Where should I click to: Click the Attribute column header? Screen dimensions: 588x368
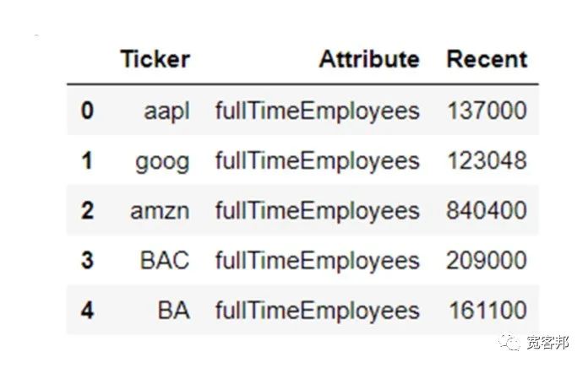[x=369, y=59]
